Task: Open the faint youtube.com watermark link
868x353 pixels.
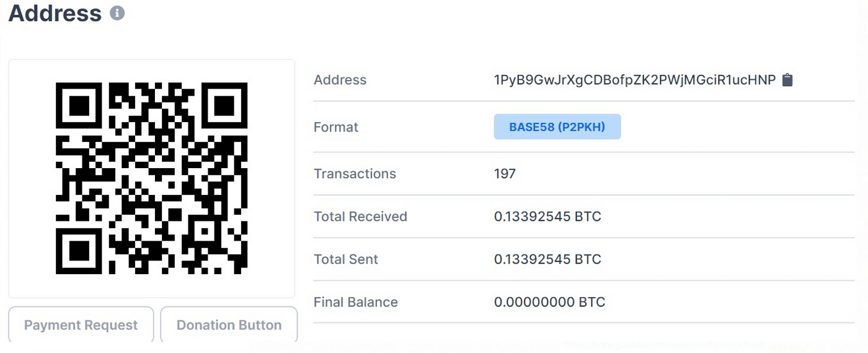Action: (663, 345)
